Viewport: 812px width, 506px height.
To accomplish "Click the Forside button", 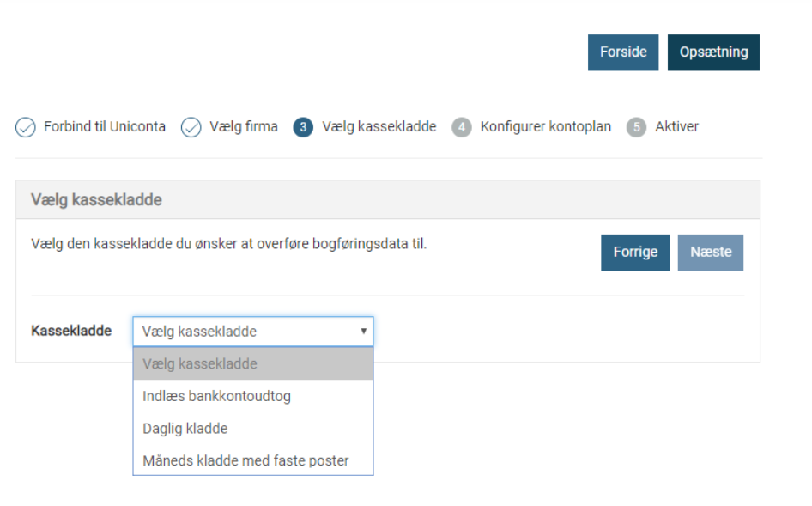I will tap(622, 52).
